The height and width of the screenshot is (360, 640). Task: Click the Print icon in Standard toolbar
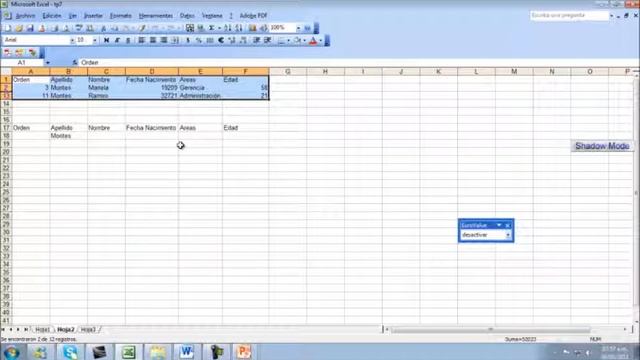[54, 28]
